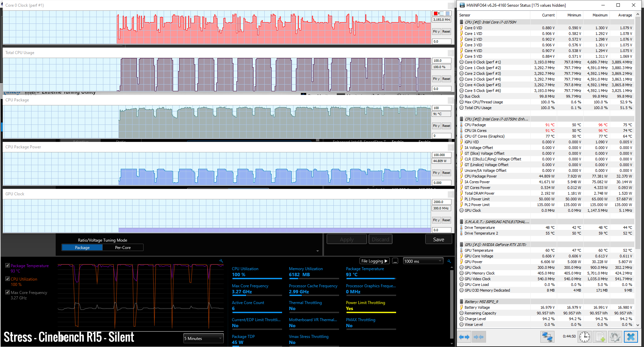Collapse the CPU [#0] Intel Core i7-10750H group

point(462,22)
